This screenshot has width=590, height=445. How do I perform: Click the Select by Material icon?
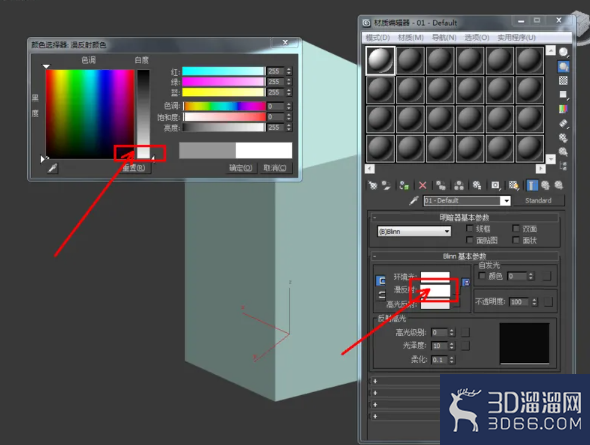(x=563, y=152)
